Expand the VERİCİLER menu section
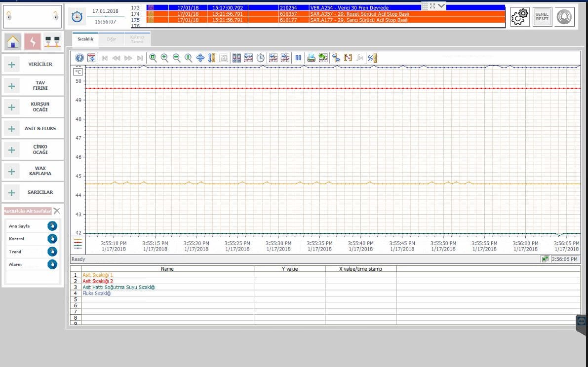Image resolution: width=588 pixels, height=367 pixels. [12, 65]
